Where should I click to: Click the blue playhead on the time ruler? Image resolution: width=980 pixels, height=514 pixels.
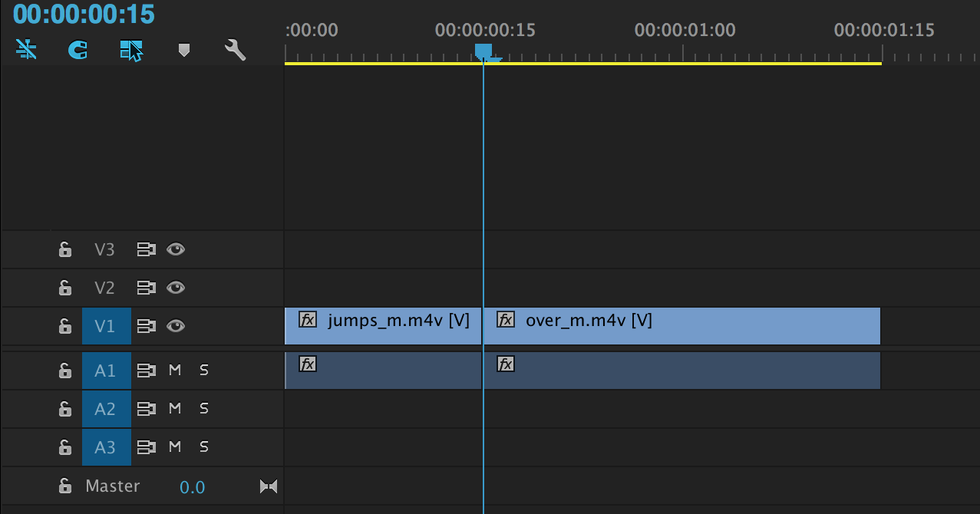pos(483,51)
